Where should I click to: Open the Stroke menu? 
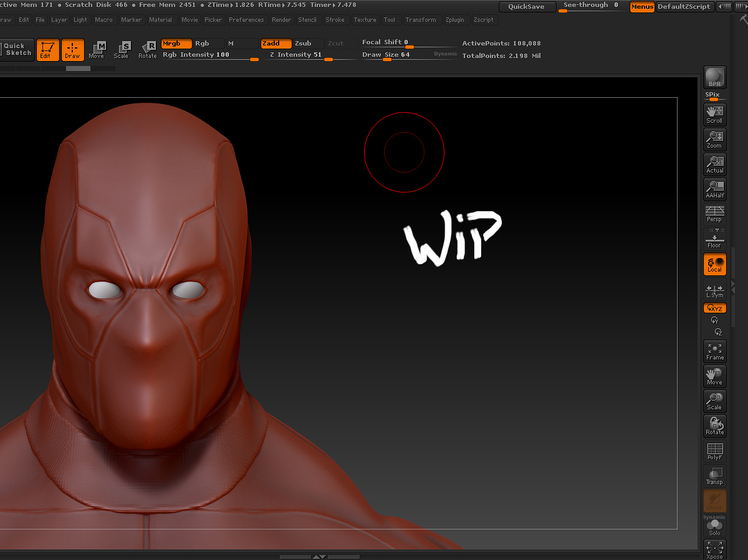coord(335,20)
